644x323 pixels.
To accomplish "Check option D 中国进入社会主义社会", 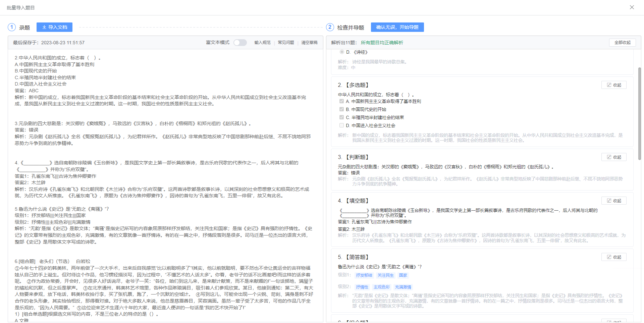I will [341, 125].
